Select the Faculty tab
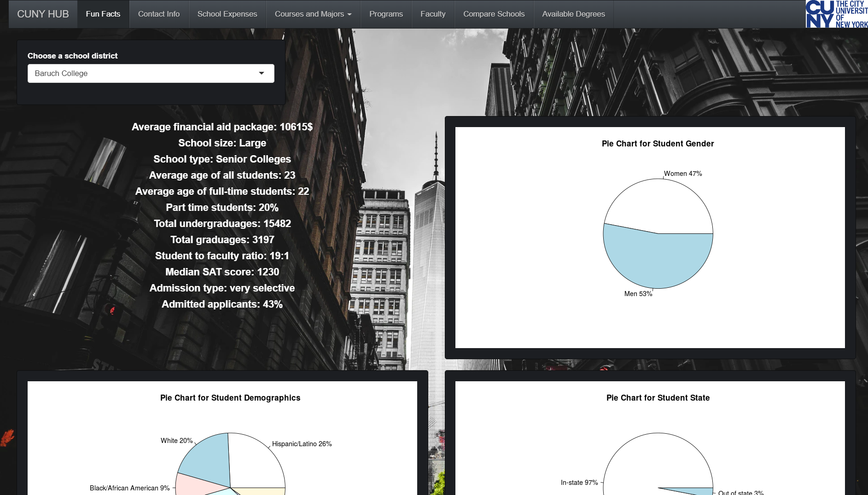This screenshot has width=868, height=495. point(433,14)
